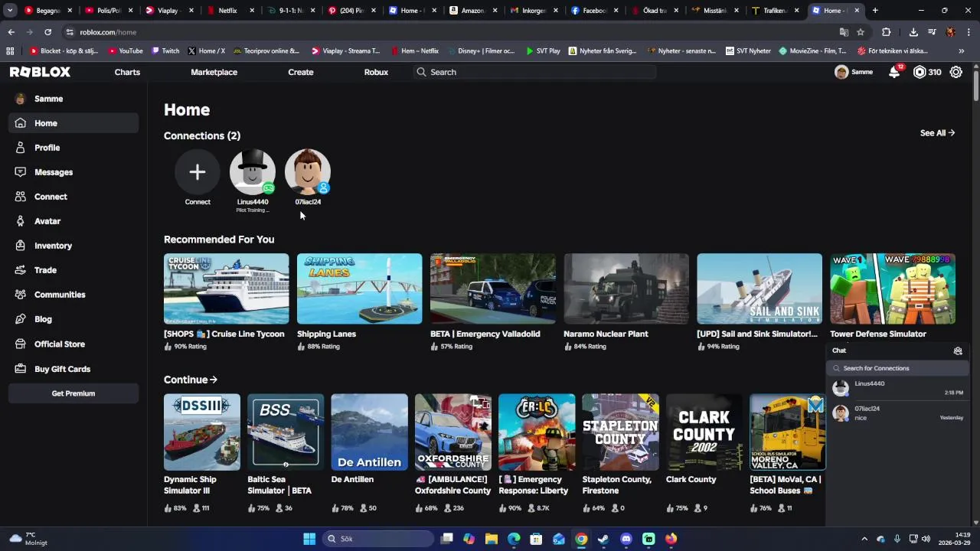Screen dimensions: 980x551
Task: Open the 07liacl24 chat conversation
Action: point(898,413)
